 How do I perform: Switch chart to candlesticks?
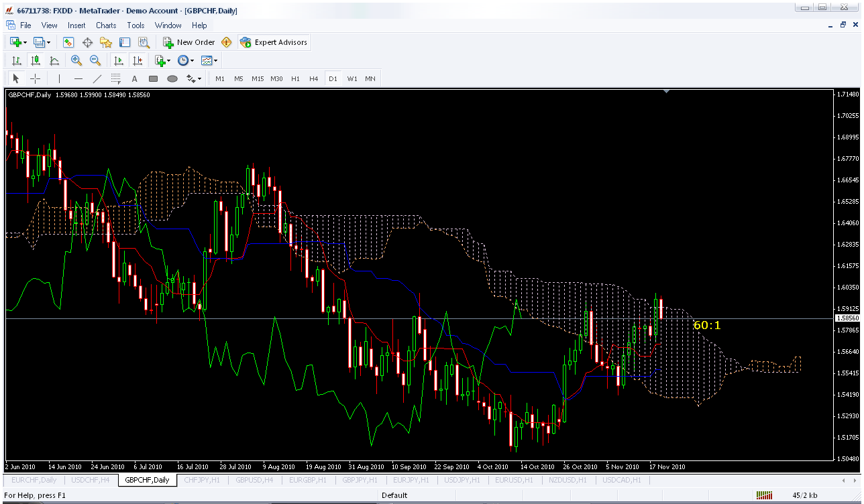[x=36, y=60]
